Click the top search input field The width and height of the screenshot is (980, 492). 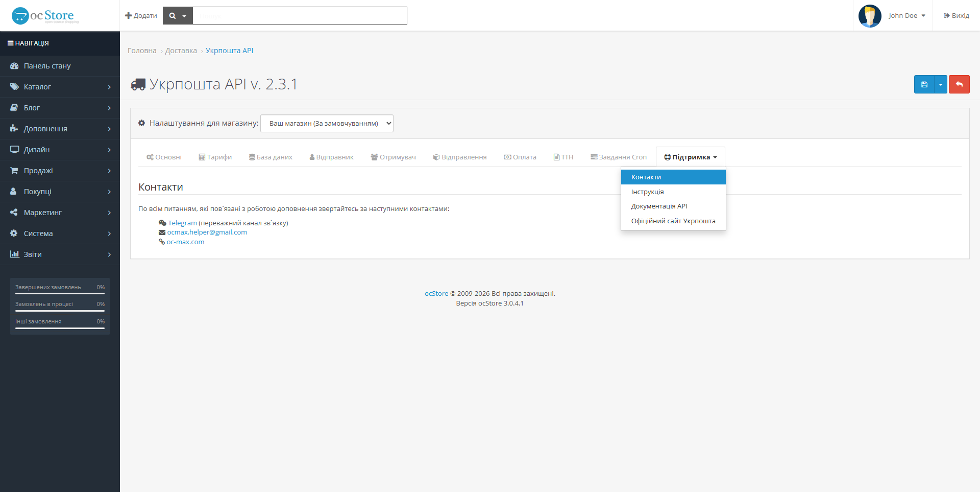pos(300,16)
